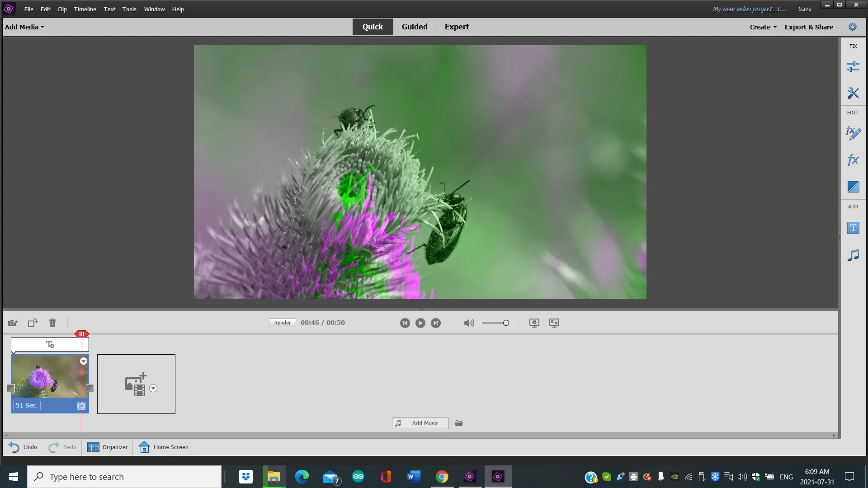The image size is (868, 488).
Task: Open the clip thumbnail options arrow
Action: tap(84, 361)
